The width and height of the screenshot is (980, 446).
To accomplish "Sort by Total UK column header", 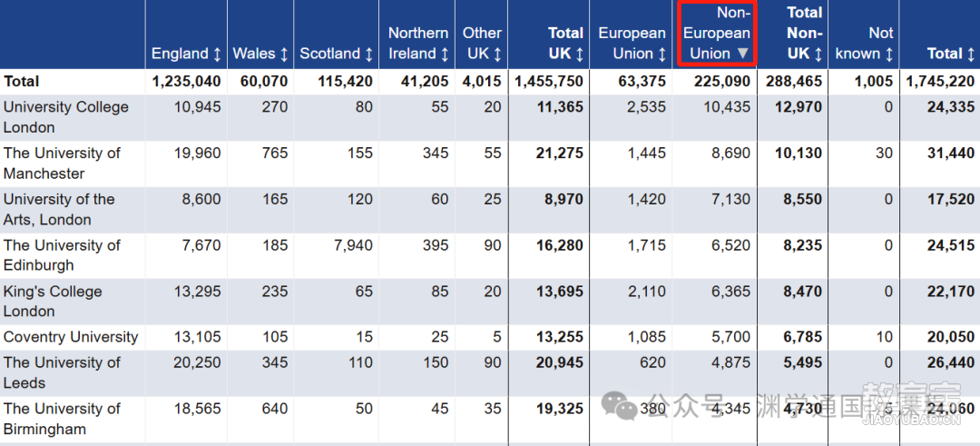I will coord(565,44).
